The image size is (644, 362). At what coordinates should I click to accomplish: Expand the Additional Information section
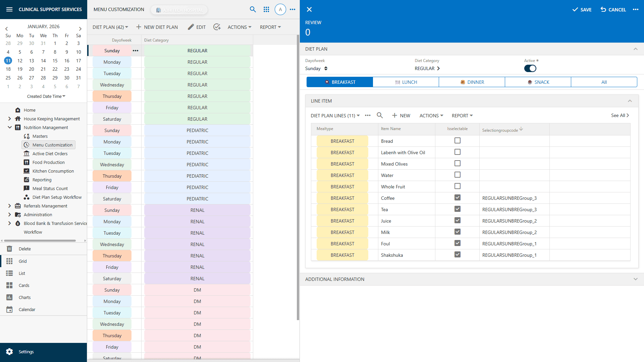pyautogui.click(x=636, y=279)
